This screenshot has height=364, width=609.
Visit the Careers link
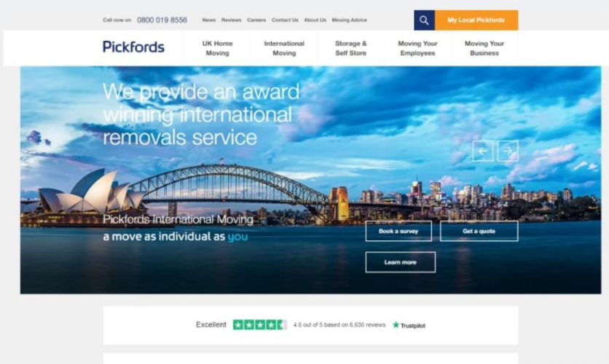256,20
